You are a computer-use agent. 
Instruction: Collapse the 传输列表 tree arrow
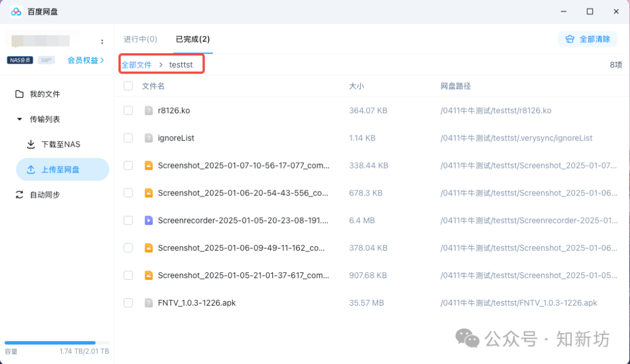[x=20, y=119]
